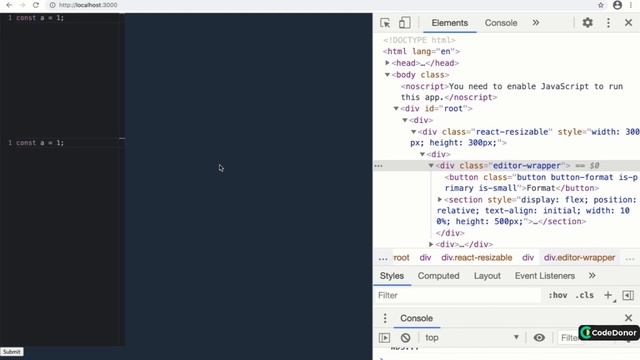Collapse the div id root node
The image size is (640, 360).
pyautogui.click(x=396, y=109)
